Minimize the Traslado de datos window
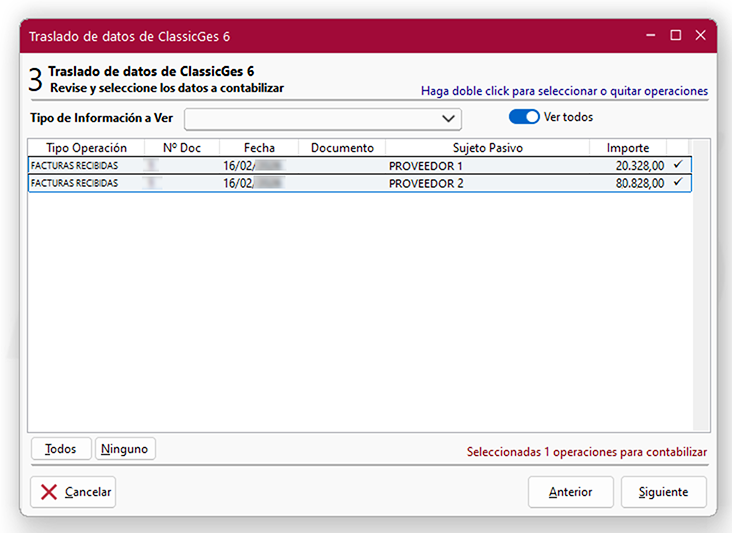Viewport: 732px width, 533px height. 650,35
